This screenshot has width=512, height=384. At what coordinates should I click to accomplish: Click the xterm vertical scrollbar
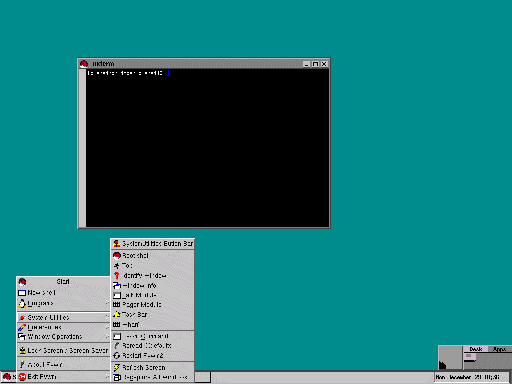tap(82, 148)
